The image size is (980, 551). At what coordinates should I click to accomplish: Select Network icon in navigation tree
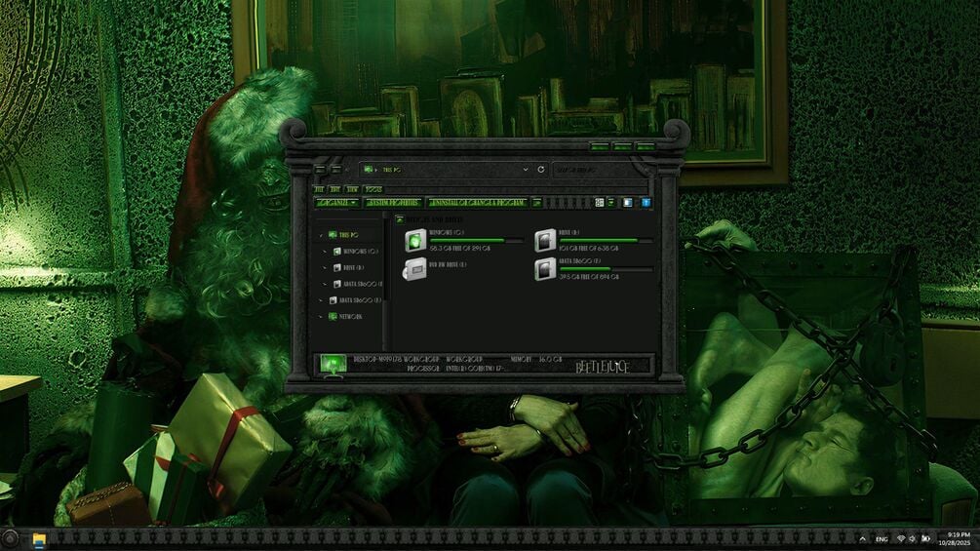333,317
